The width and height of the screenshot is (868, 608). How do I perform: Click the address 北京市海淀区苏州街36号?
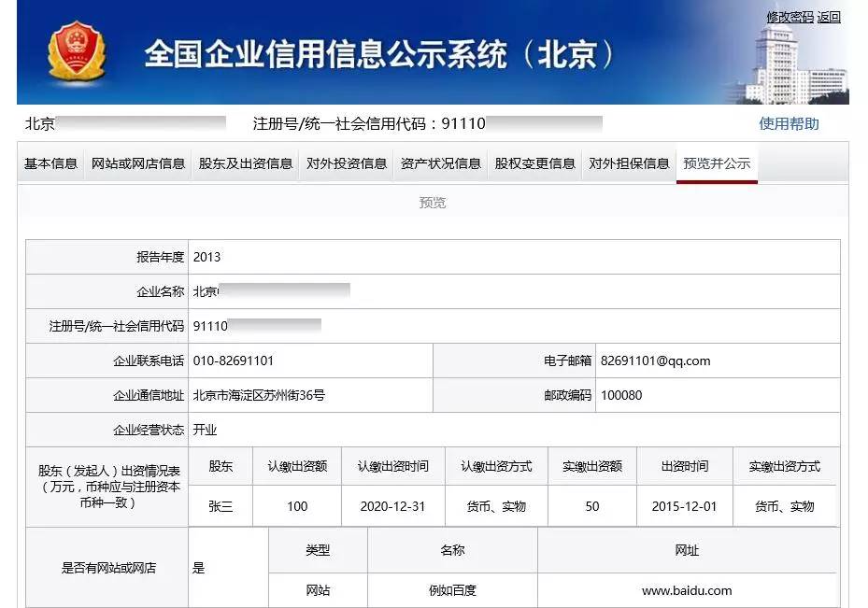pyautogui.click(x=259, y=395)
